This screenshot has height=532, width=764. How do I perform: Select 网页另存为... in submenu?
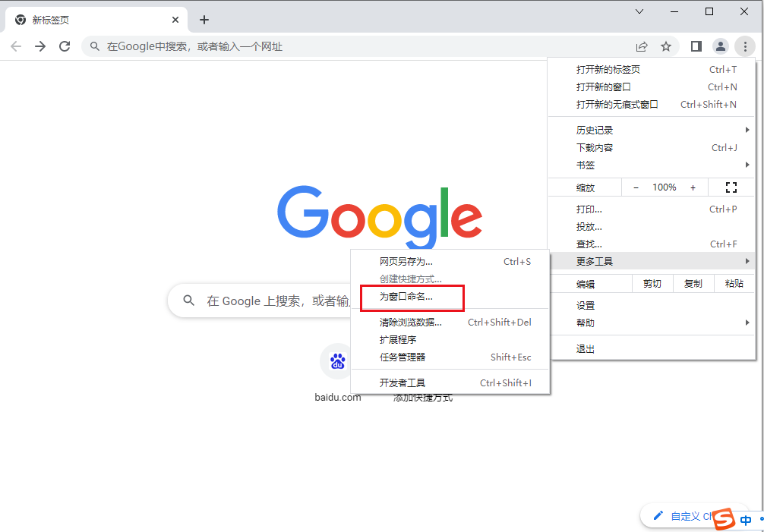pyautogui.click(x=450, y=262)
